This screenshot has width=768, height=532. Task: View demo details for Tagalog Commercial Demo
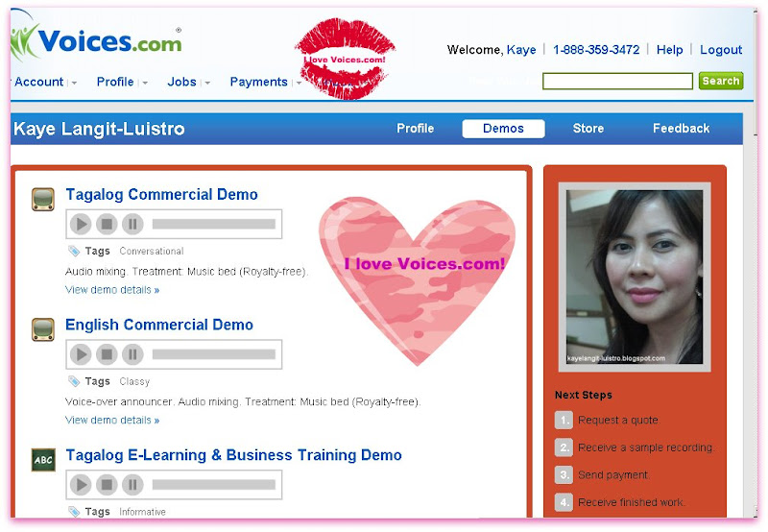pos(112,290)
